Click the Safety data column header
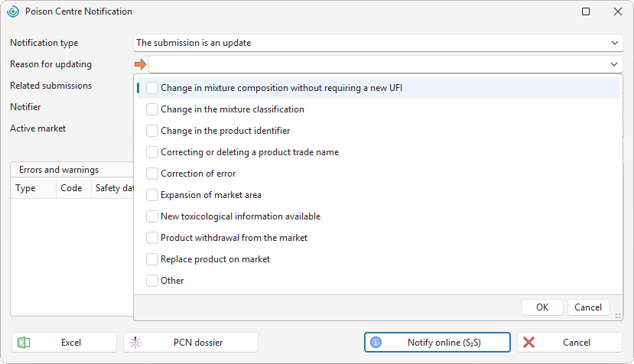This screenshot has height=364, width=634. [112, 188]
